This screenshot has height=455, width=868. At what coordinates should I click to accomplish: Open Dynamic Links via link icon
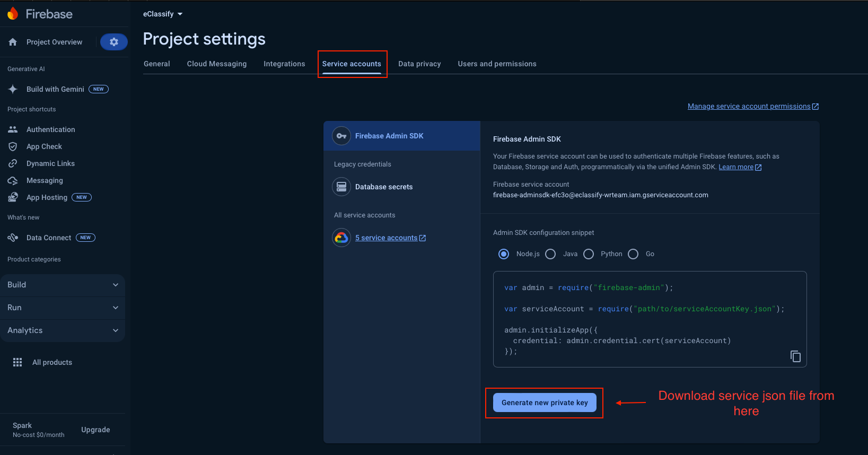(13, 163)
